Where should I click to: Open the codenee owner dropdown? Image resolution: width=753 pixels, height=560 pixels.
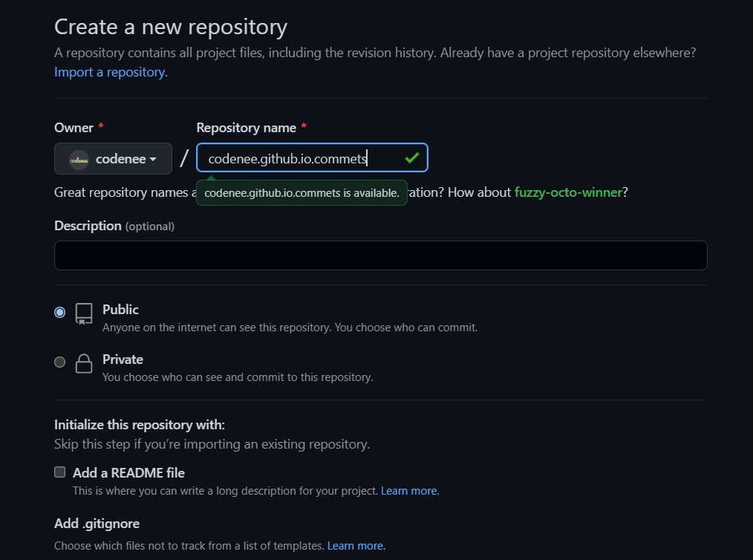pos(113,158)
